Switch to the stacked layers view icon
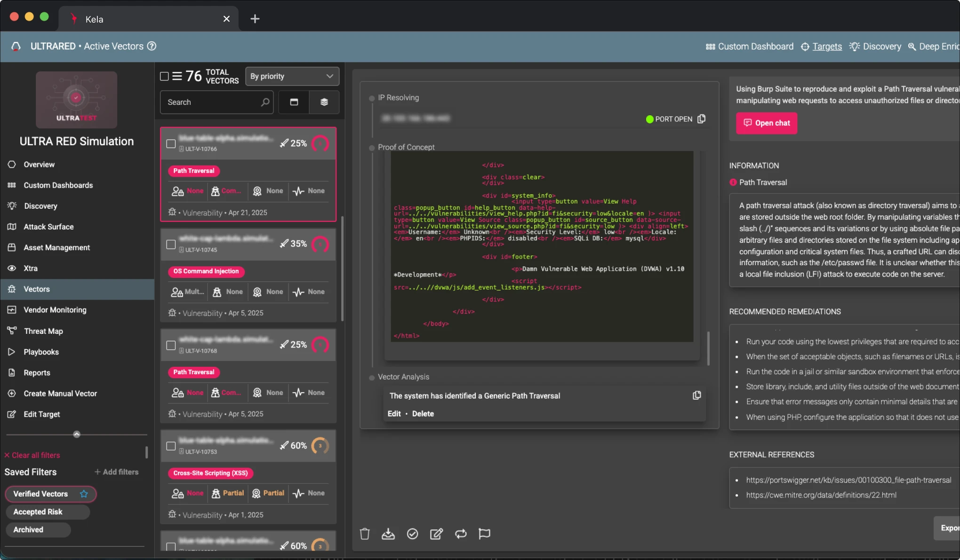Viewport: 960px width, 560px height. 324,102
